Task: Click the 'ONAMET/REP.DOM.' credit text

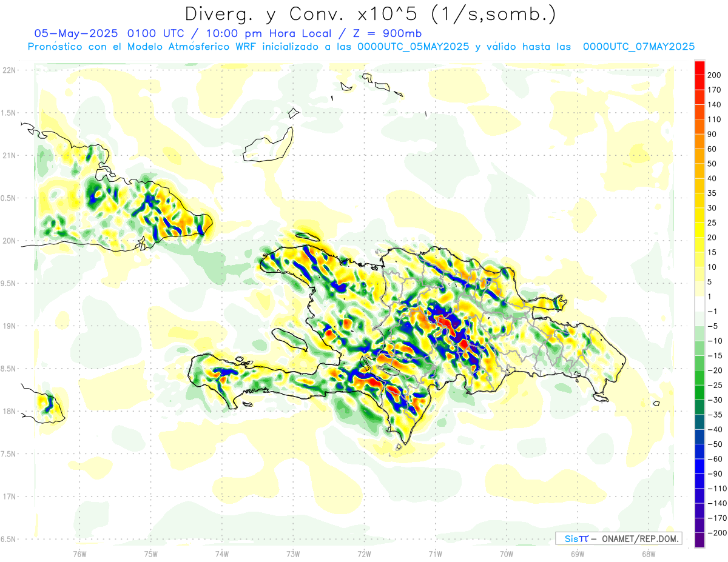Action: 640,538
